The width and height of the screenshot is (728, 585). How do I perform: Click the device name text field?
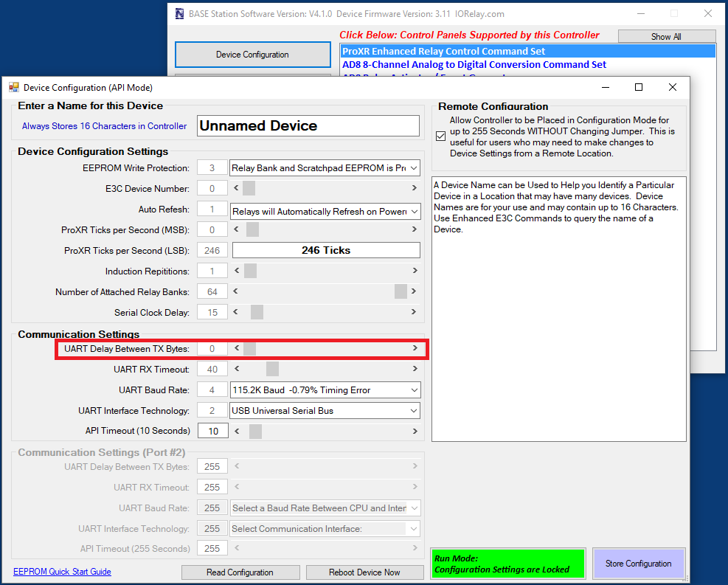click(308, 126)
